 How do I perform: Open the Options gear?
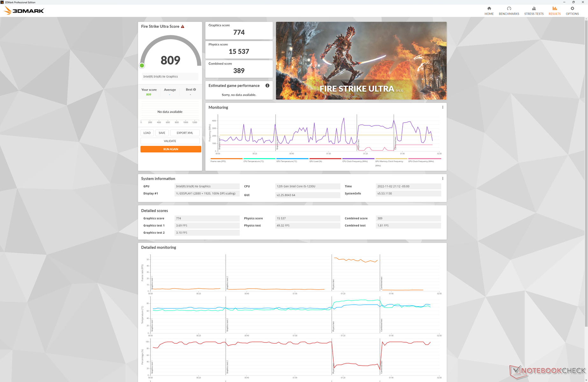click(x=572, y=9)
